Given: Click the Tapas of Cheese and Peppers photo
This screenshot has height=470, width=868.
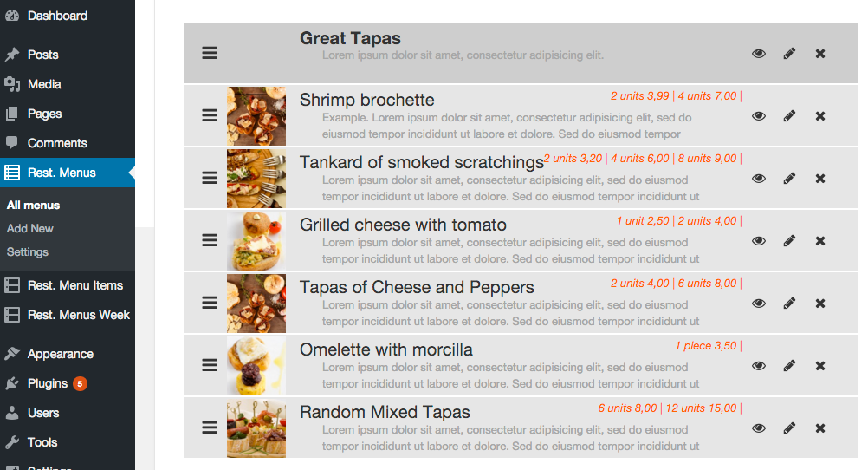Looking at the screenshot, I should [x=256, y=304].
